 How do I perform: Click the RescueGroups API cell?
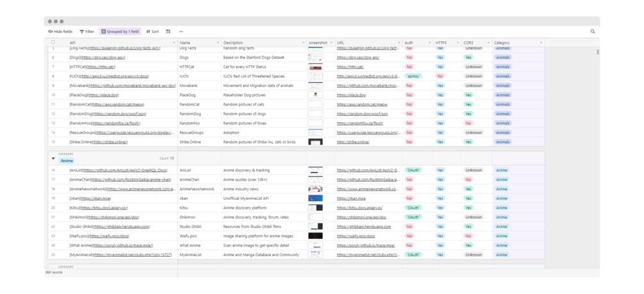point(122,133)
